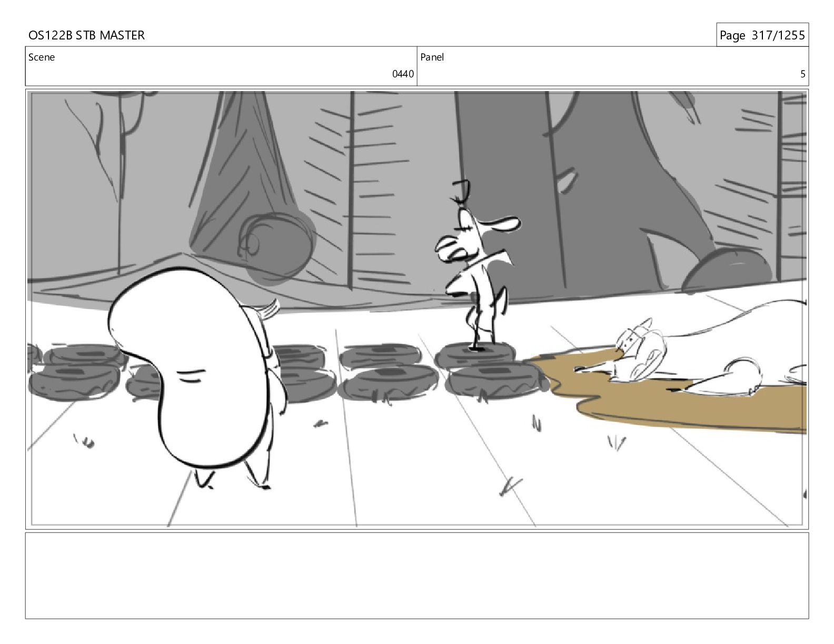Click the storyboard drawing panel
834x644 pixels.
[417, 309]
